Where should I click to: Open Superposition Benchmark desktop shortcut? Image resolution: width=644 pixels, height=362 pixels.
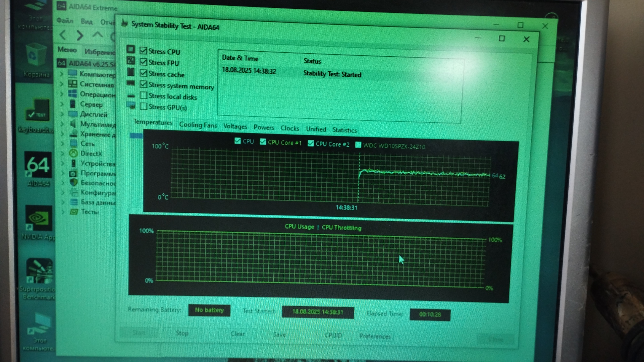click(x=39, y=271)
